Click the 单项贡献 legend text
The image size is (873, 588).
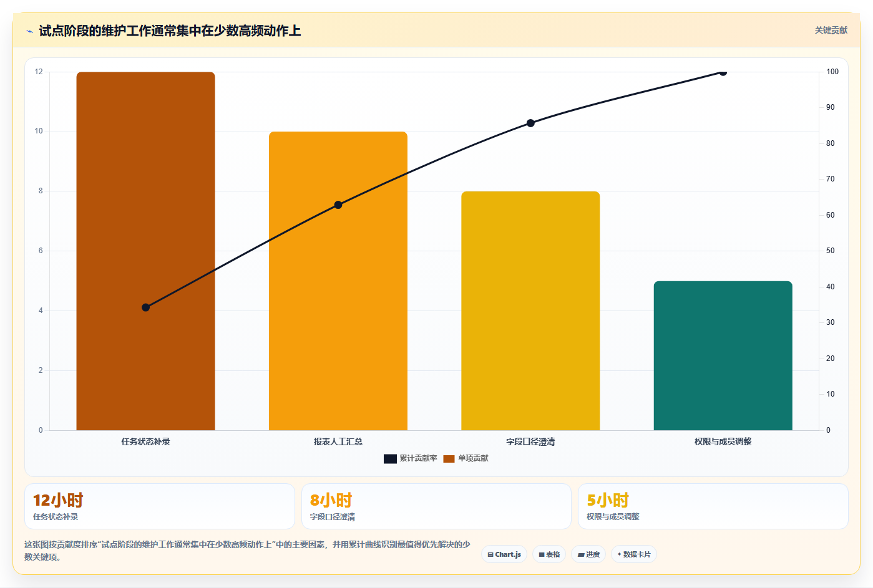pos(473,458)
